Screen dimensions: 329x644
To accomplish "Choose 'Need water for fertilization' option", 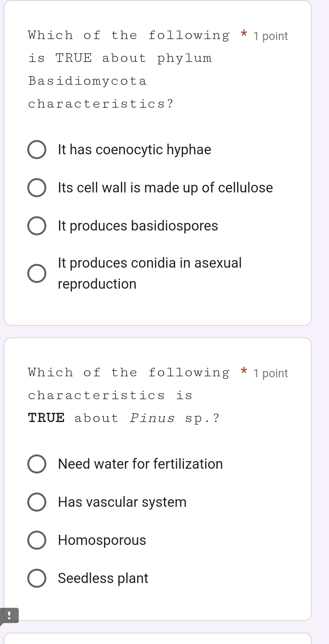I will (37, 464).
